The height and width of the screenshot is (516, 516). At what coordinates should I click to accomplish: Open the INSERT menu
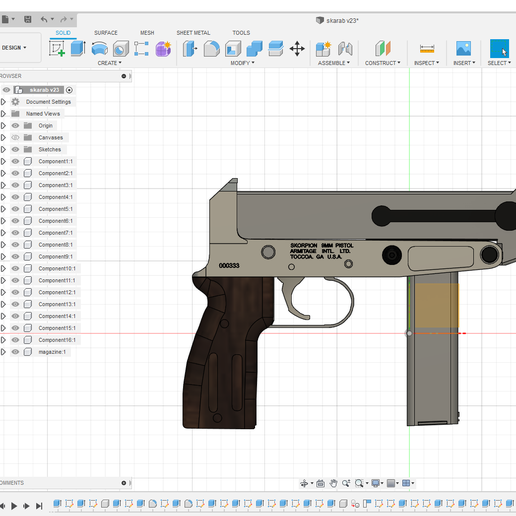pos(464,63)
